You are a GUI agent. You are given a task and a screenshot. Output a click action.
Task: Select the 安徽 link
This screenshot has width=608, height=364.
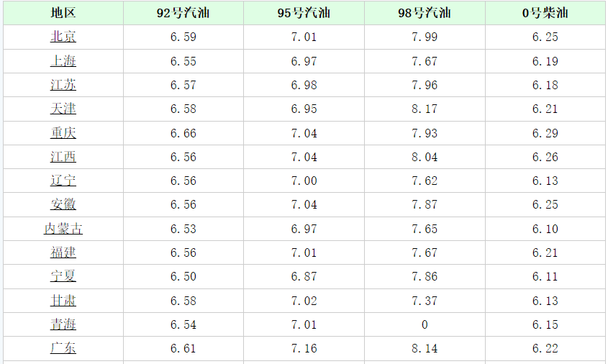[x=63, y=205]
